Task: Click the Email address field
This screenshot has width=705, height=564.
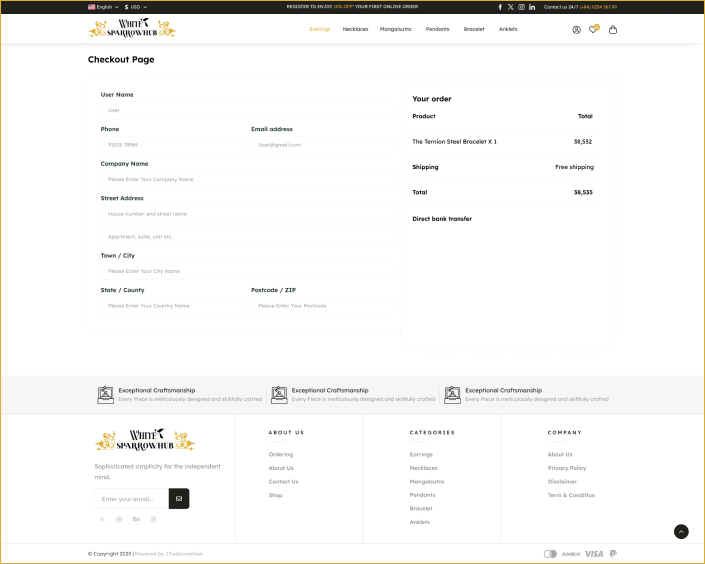Action: point(320,145)
